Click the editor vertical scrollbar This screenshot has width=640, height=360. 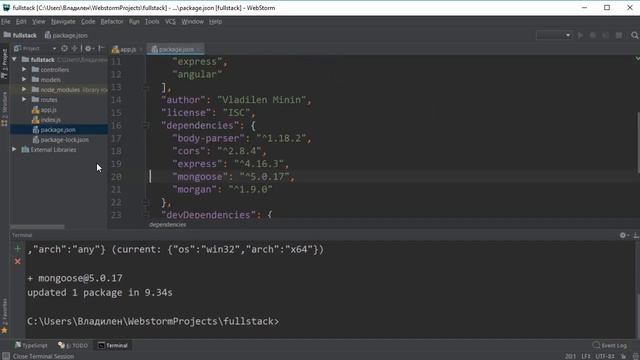pos(638,143)
